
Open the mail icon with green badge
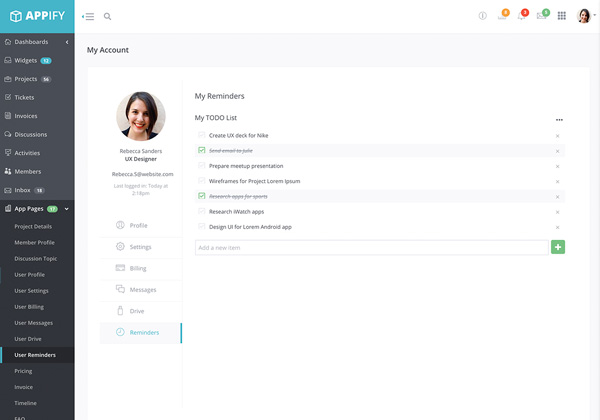point(542,15)
